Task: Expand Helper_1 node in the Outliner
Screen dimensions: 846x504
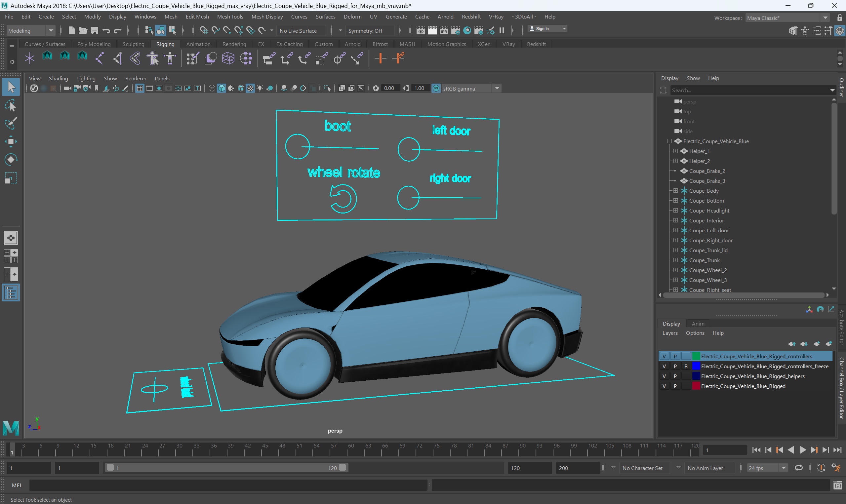Action: point(675,151)
